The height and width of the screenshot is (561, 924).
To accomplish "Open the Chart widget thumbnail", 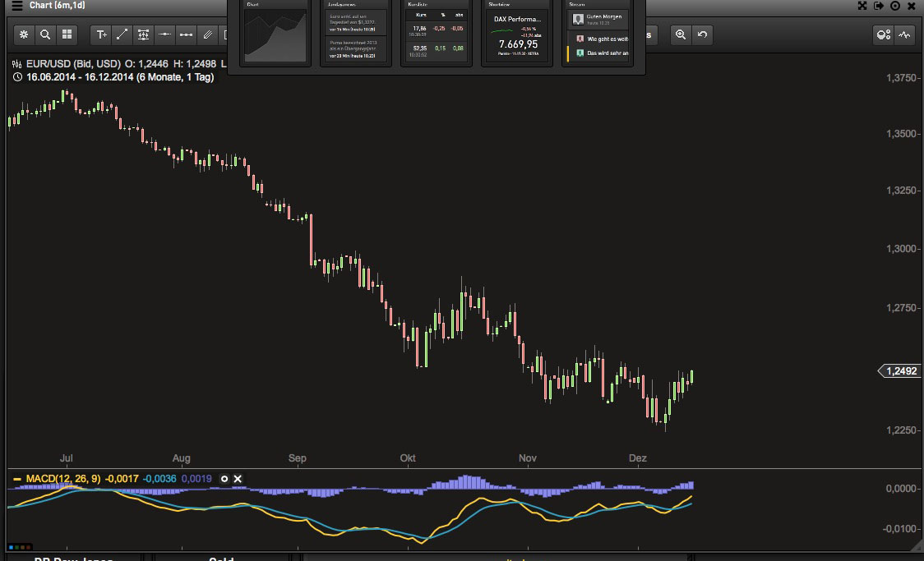I will pos(275,33).
